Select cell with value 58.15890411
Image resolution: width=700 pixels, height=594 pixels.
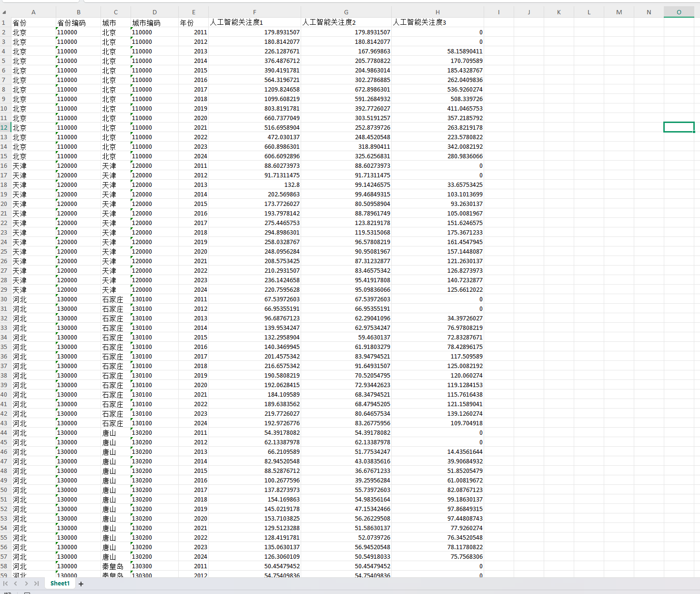click(437, 51)
